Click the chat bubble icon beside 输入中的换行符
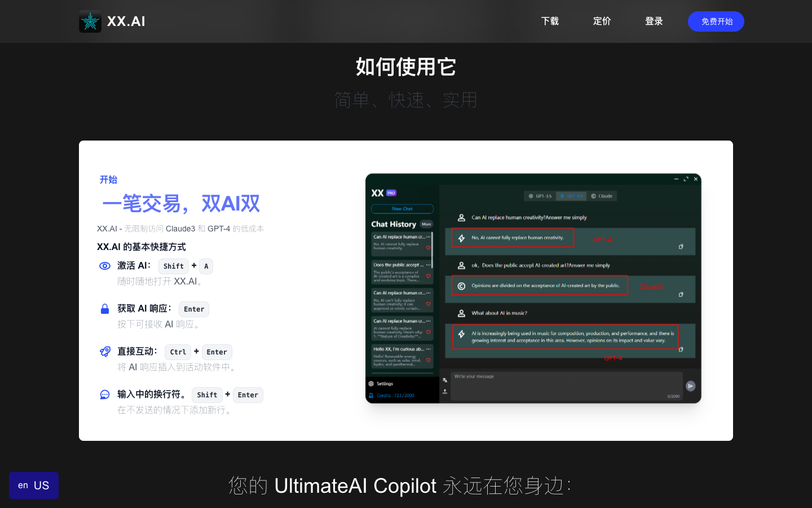 click(x=105, y=395)
